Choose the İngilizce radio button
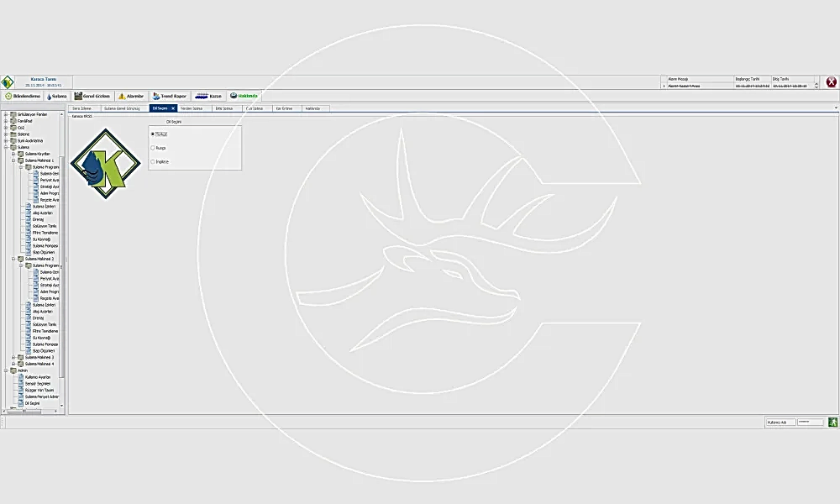Screen dimensions: 840x504 coord(152,161)
